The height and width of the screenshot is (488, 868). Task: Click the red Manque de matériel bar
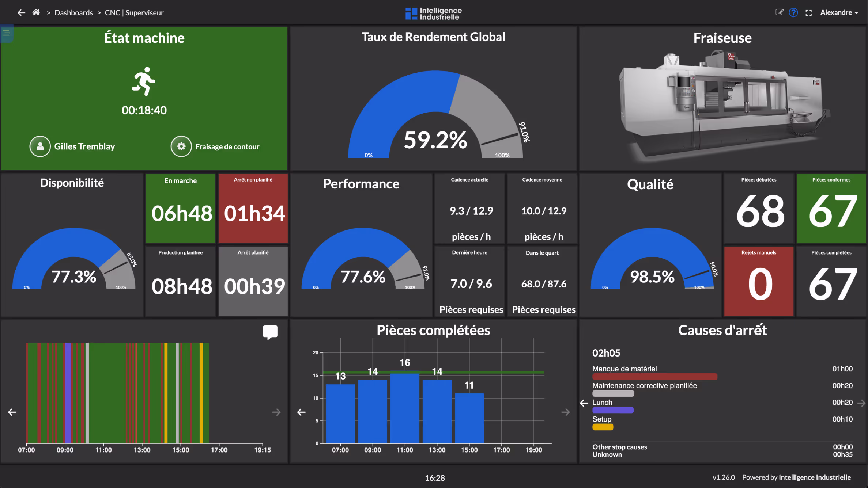[654, 377]
